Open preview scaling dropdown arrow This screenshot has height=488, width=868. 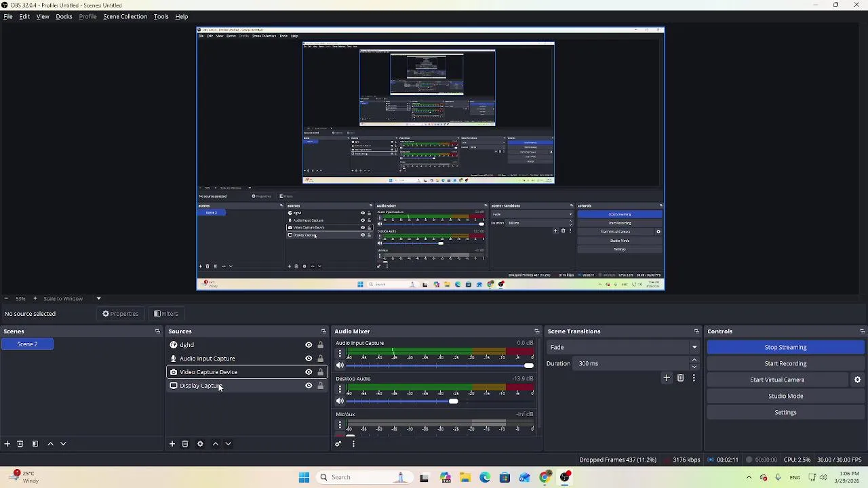coord(98,299)
